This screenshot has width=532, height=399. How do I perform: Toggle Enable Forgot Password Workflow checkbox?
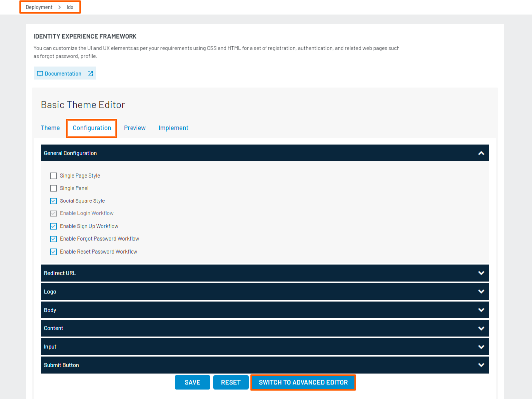coord(54,239)
